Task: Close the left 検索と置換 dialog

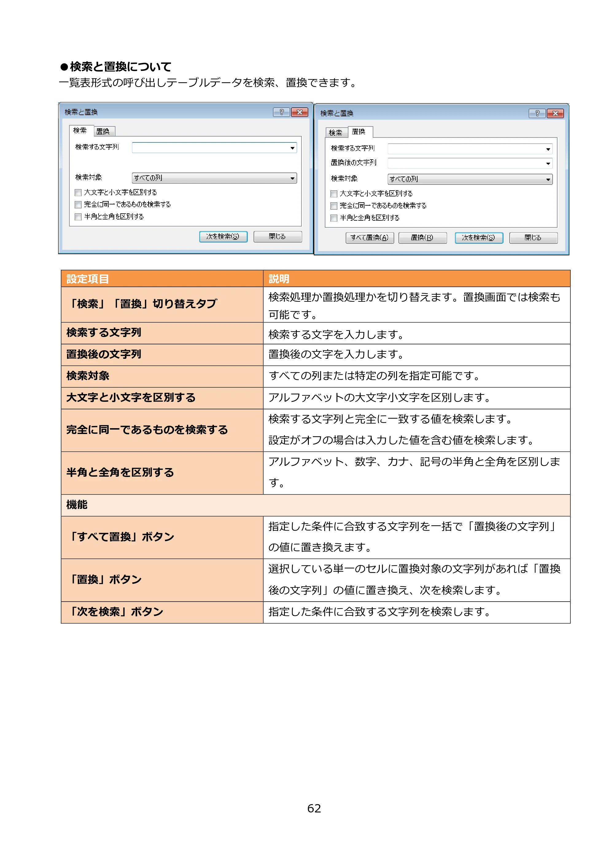Action: pos(299,112)
